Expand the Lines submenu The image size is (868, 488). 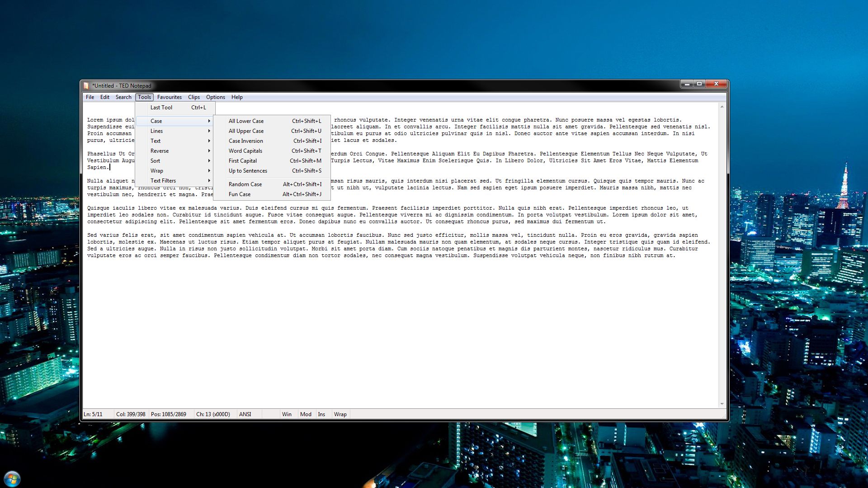(156, 131)
